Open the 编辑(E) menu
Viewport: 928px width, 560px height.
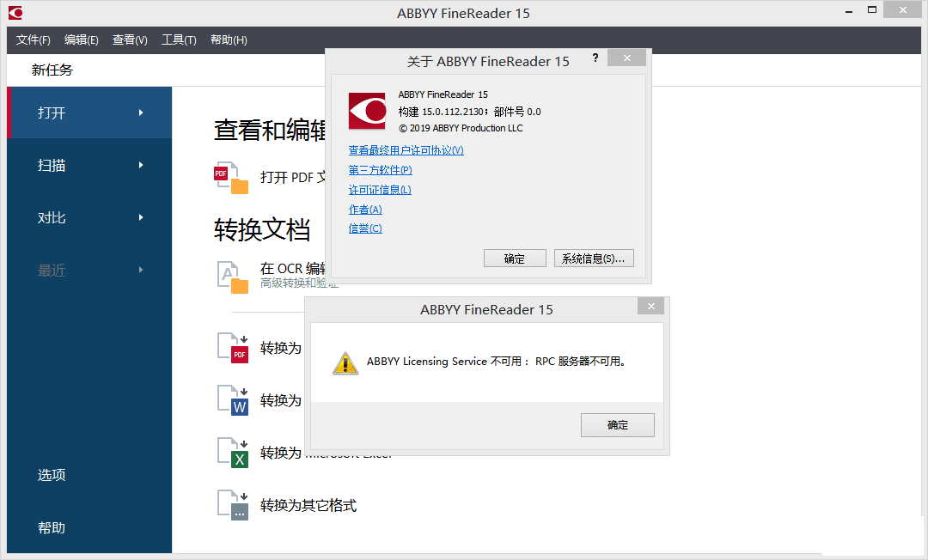click(81, 40)
